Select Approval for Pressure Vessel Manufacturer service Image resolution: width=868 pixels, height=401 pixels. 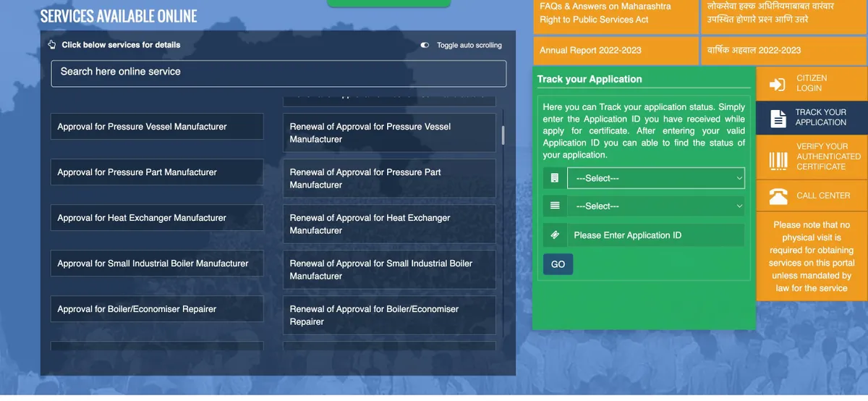pyautogui.click(x=157, y=127)
